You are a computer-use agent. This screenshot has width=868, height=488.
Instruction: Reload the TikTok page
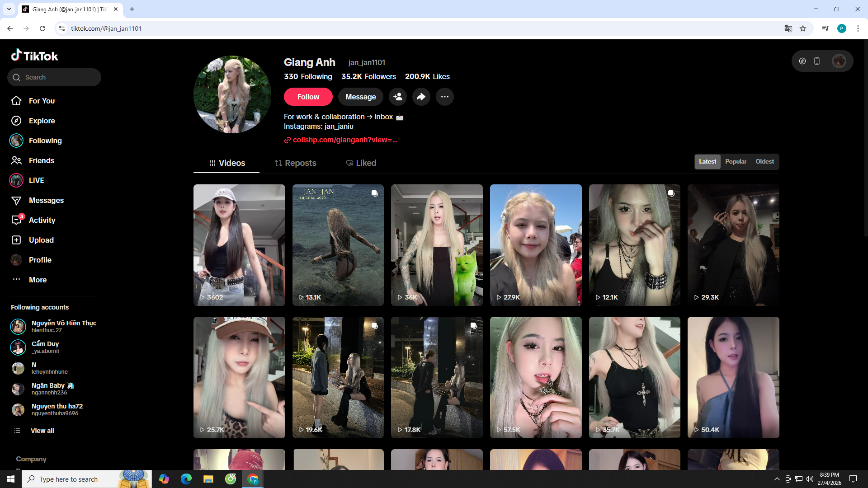pos(42,28)
